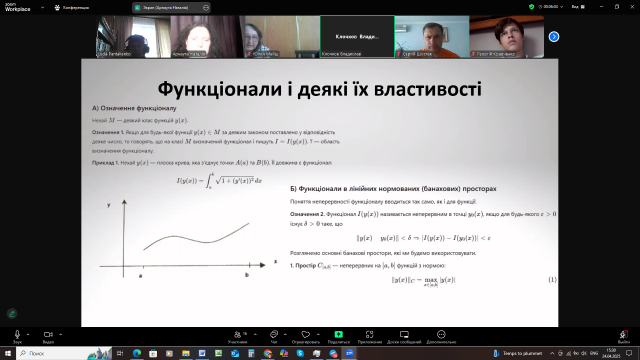640x360 pixels.
Task: Select the black name-only participant tile
Action: click(357, 37)
